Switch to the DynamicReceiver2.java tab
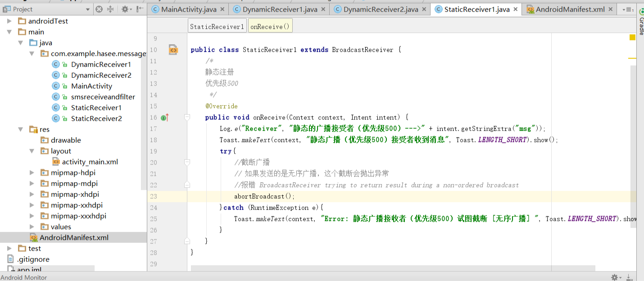644x281 pixels. pos(381,9)
